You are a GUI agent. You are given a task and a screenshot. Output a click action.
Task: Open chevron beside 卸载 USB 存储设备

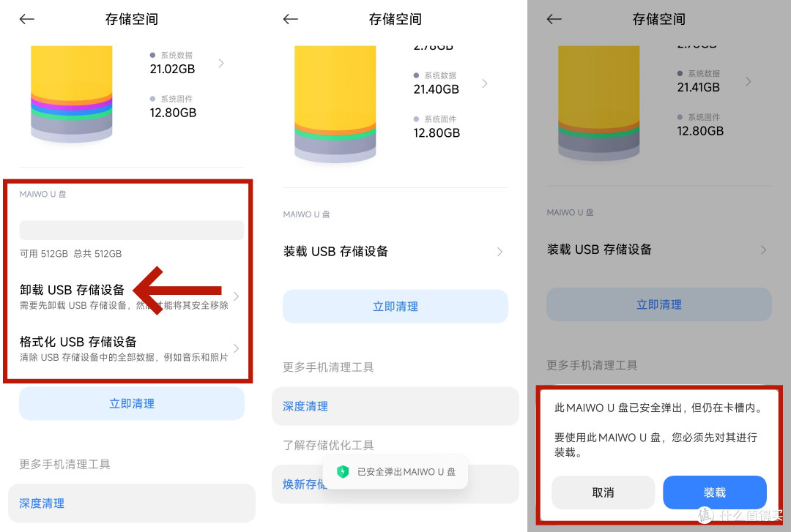(x=236, y=296)
